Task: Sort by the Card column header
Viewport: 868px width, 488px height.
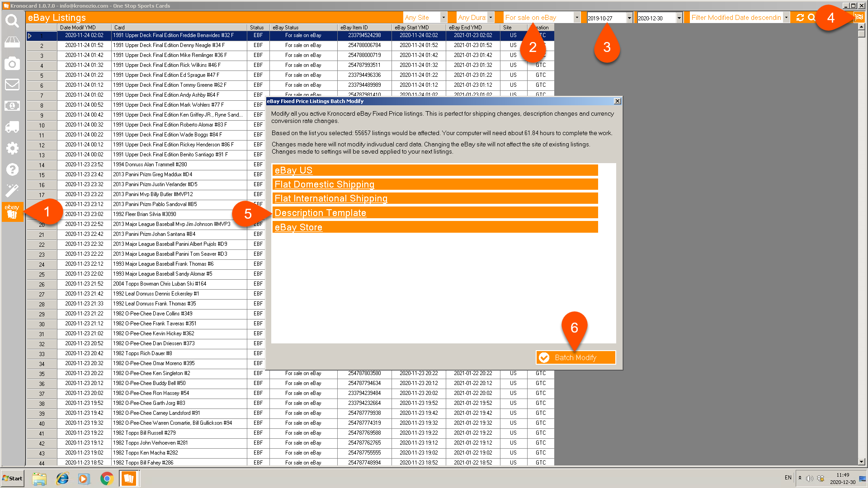Action: 179,28
